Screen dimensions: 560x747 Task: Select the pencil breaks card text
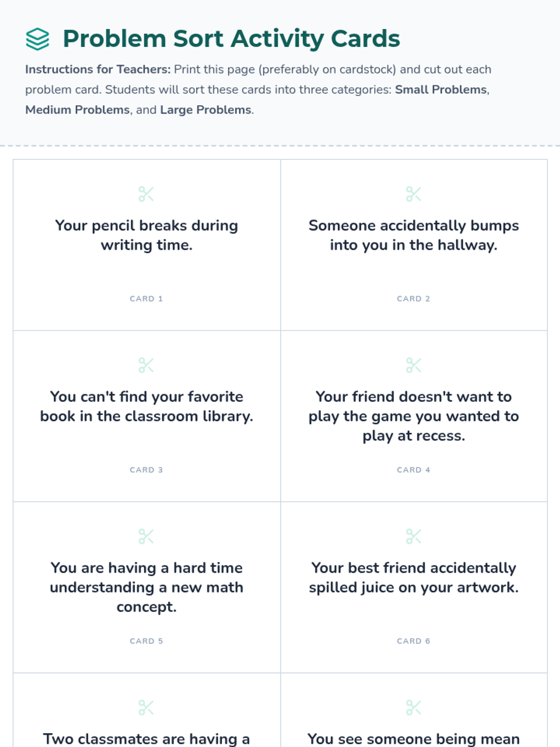tap(147, 235)
